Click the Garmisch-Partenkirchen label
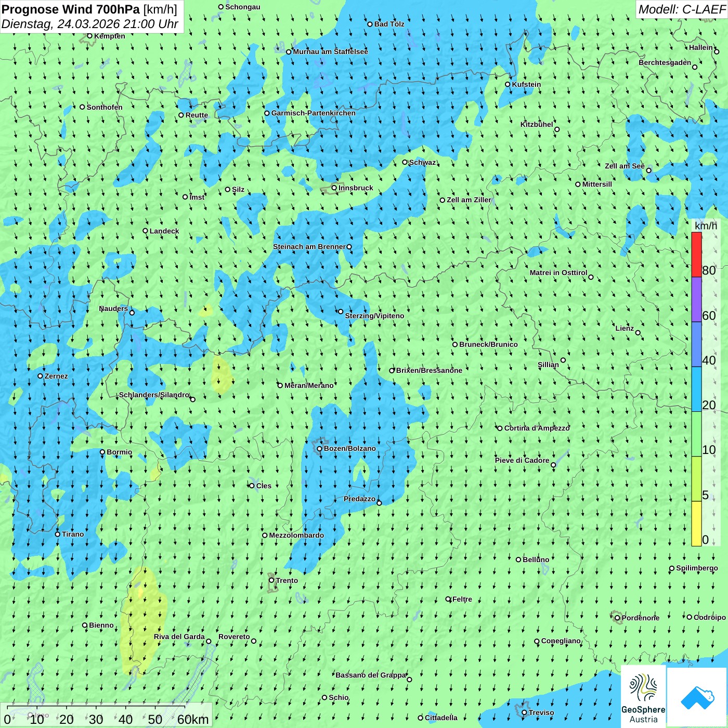728x728 pixels. (x=314, y=113)
